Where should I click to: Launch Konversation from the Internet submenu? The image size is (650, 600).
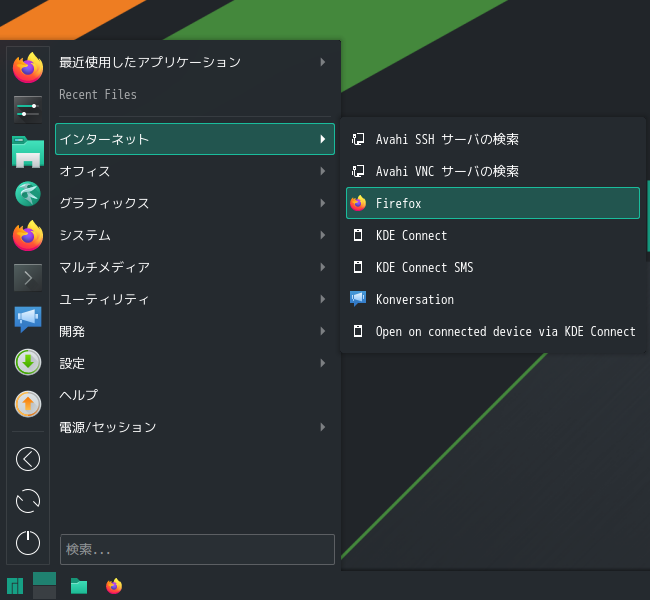(493, 299)
